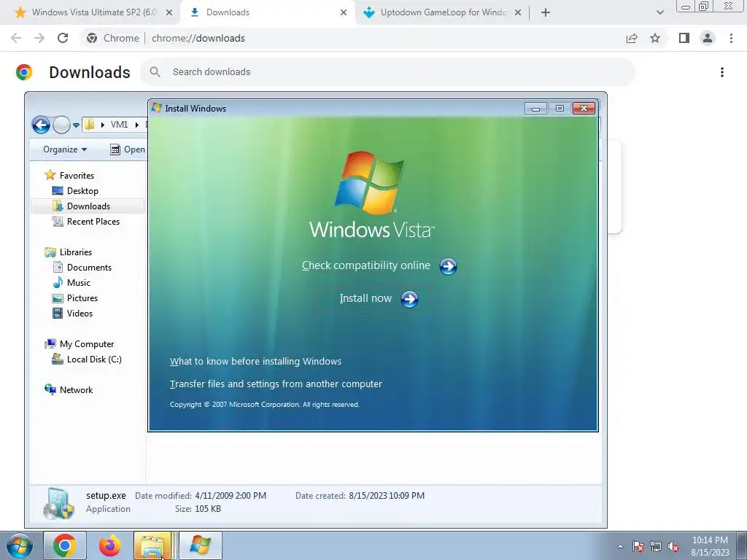This screenshot has height=560, width=747.
Task: Click Chrome forward navigation arrow
Action: [x=39, y=38]
